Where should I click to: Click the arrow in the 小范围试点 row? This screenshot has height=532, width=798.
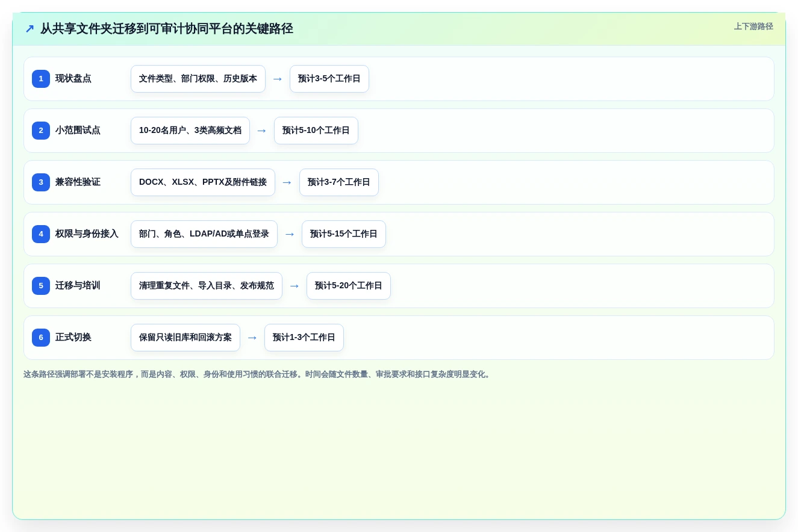coord(262,131)
